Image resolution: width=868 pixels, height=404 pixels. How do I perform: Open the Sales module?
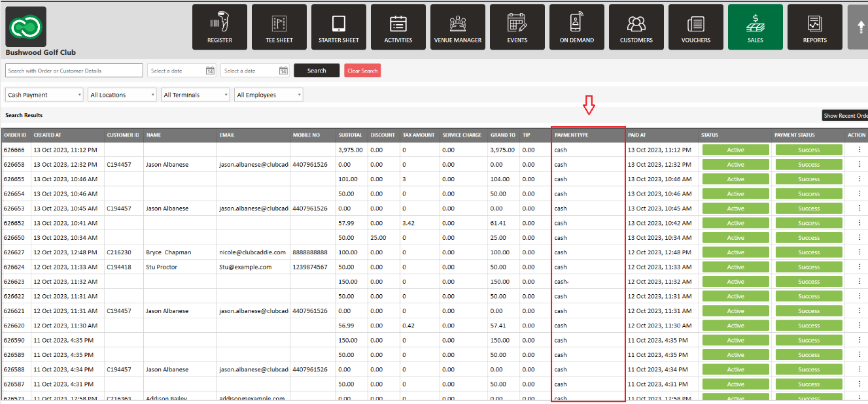(755, 27)
